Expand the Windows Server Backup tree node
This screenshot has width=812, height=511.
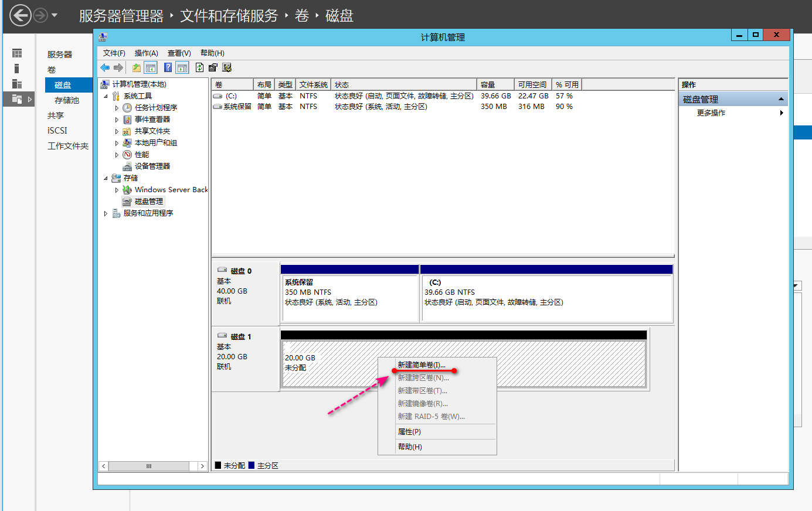click(x=117, y=190)
